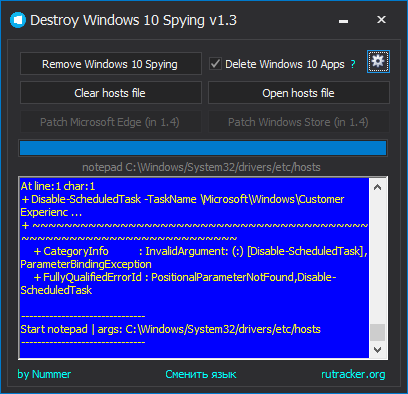Click the log scrollbar down arrow
Viewport: 408px width, 394px height.
click(377, 350)
